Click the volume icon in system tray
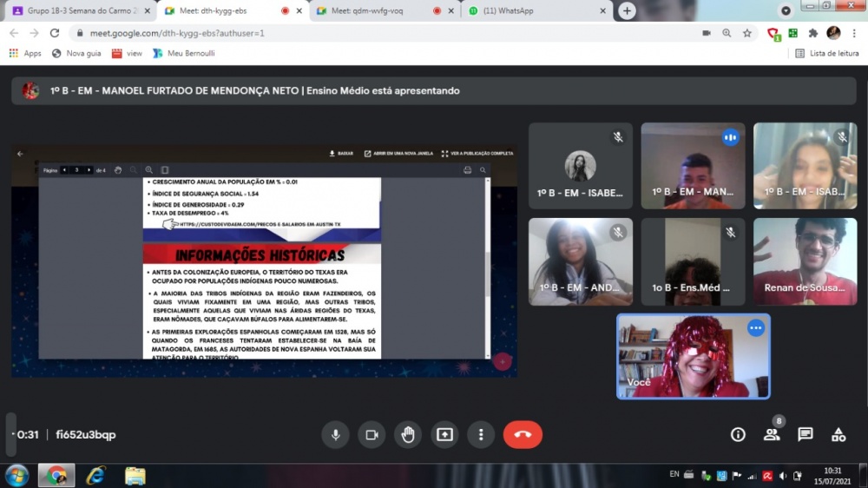The width and height of the screenshot is (868, 488). (783, 476)
